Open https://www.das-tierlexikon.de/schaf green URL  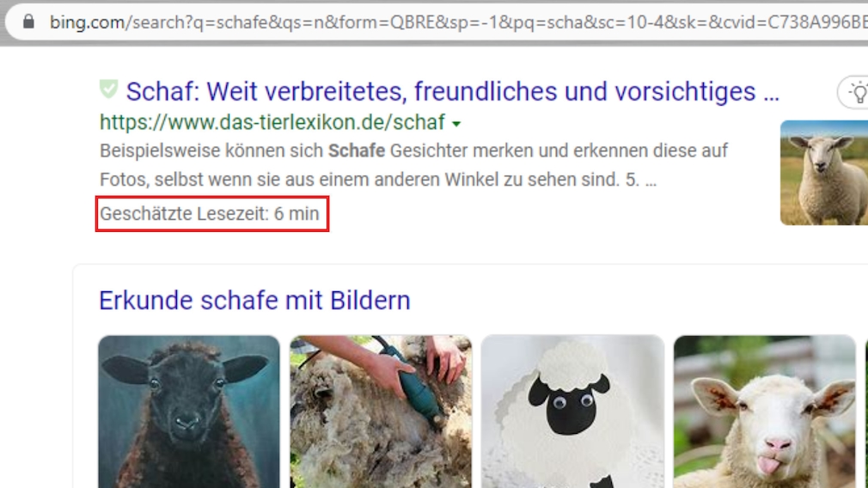click(272, 122)
